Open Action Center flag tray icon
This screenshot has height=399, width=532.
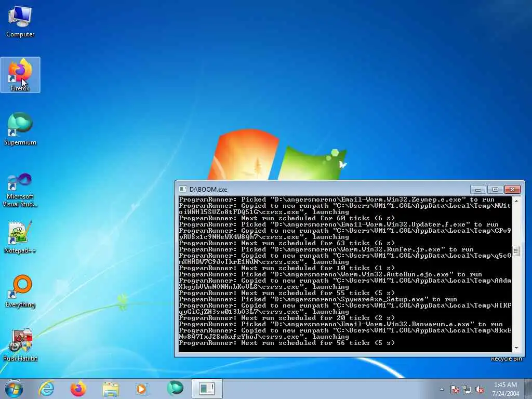point(455,390)
